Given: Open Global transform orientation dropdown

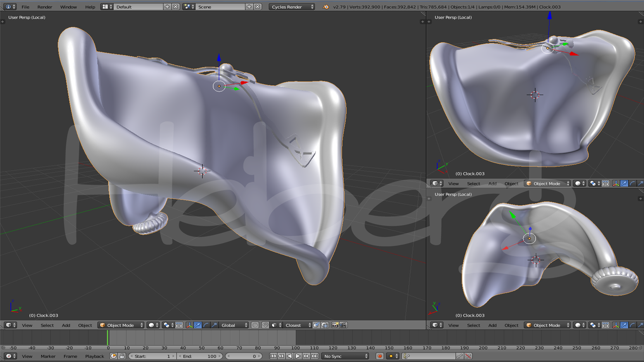Looking at the screenshot, I should click(x=234, y=325).
